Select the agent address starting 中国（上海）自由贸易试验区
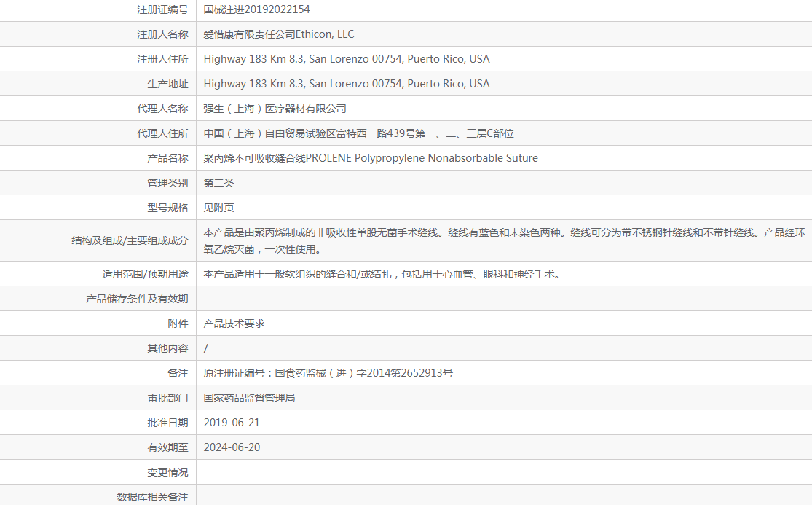The width and height of the screenshot is (812, 505). [358, 133]
